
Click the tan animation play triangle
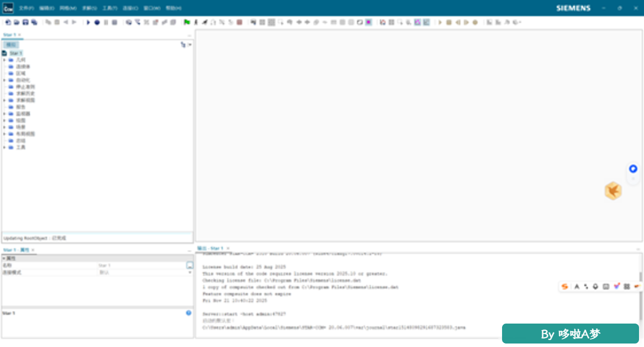(440, 22)
